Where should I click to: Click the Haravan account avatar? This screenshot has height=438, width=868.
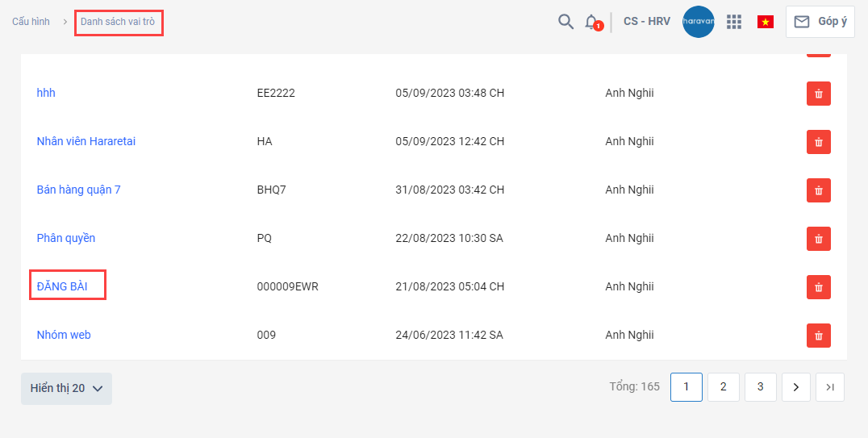pyautogui.click(x=698, y=22)
